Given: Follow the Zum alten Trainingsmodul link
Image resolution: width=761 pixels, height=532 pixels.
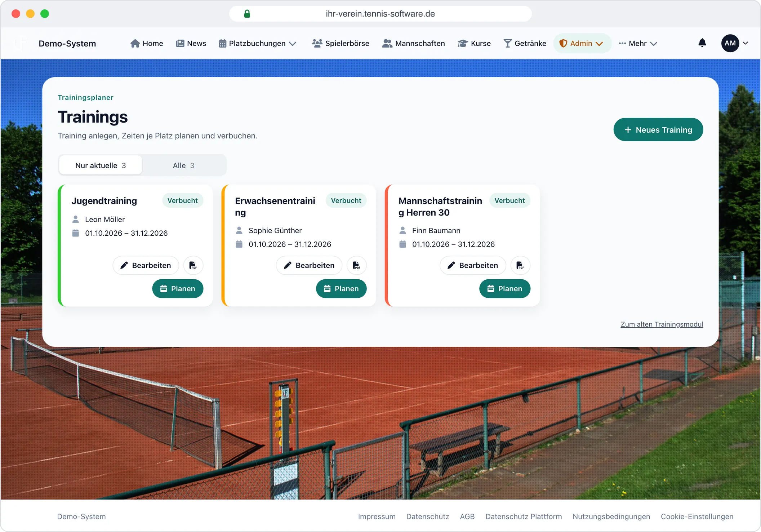Looking at the screenshot, I should click(x=662, y=324).
